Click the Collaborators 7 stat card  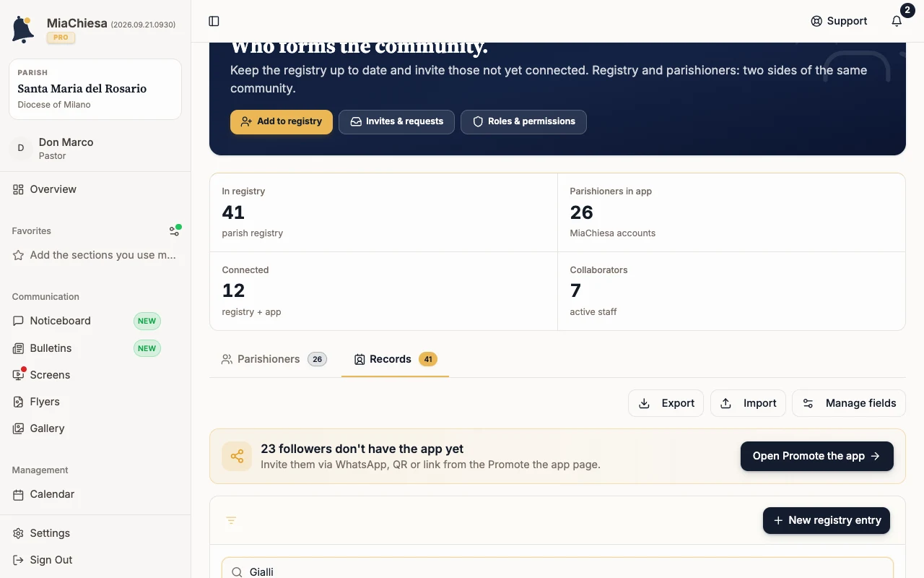pyautogui.click(x=731, y=291)
